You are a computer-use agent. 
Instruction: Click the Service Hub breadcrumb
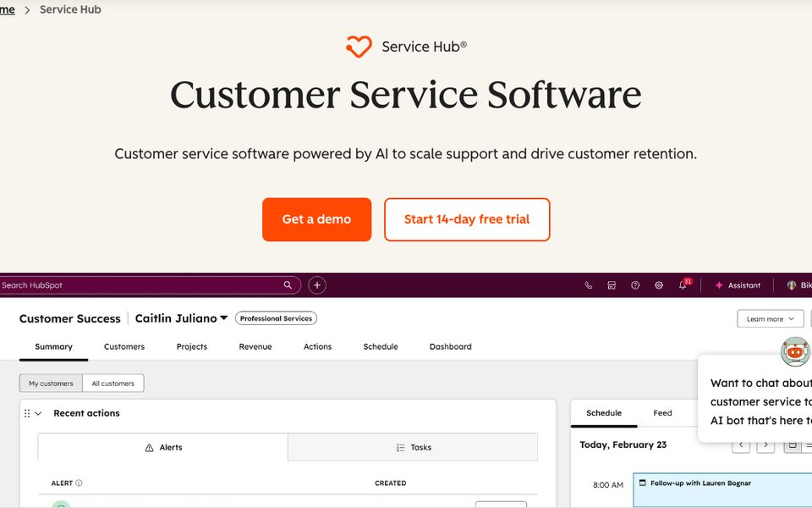click(70, 9)
